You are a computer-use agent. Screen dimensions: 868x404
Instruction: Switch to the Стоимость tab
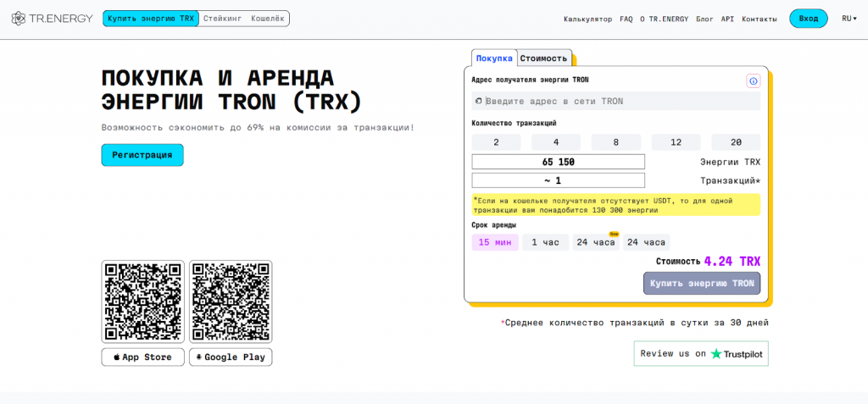click(543, 58)
